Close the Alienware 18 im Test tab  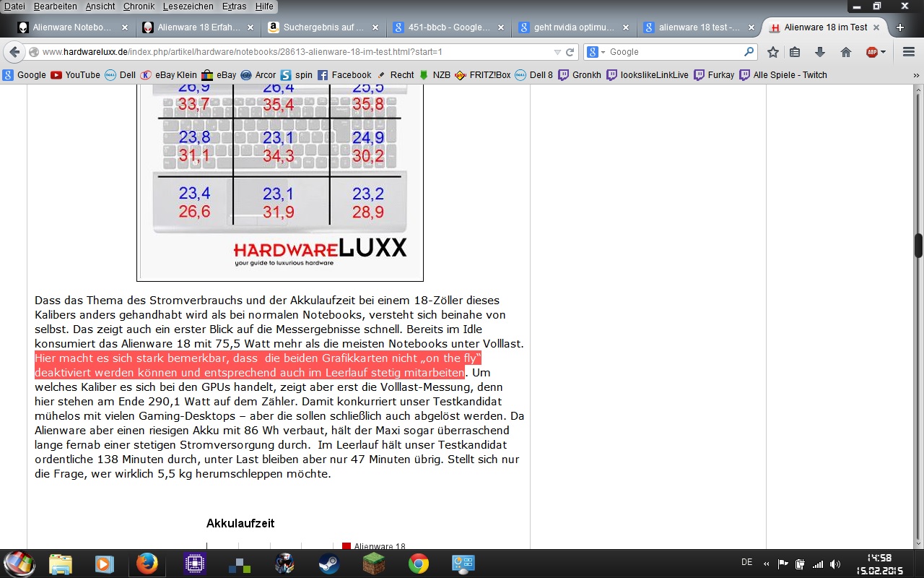click(x=876, y=27)
